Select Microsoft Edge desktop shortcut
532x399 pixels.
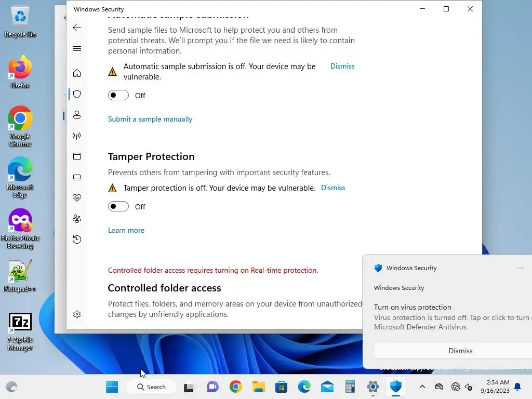20,178
